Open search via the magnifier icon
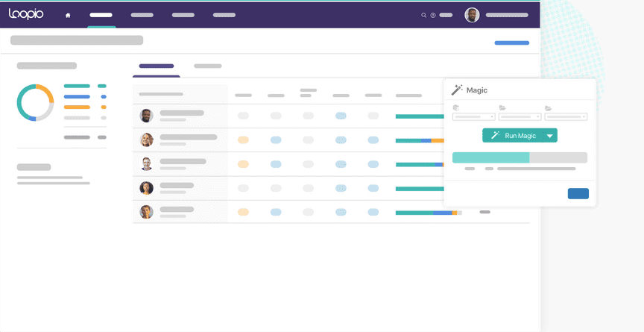644x332 pixels. [x=423, y=15]
